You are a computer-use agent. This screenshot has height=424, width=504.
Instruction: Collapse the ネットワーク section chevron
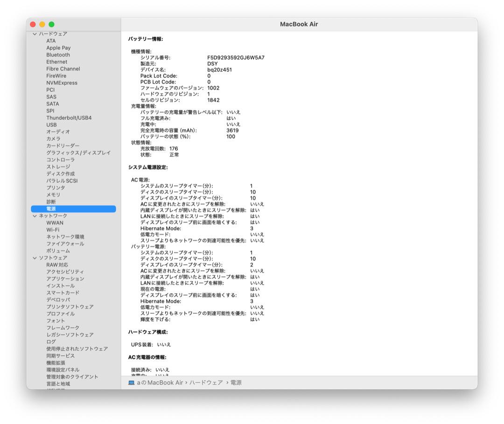(x=35, y=216)
